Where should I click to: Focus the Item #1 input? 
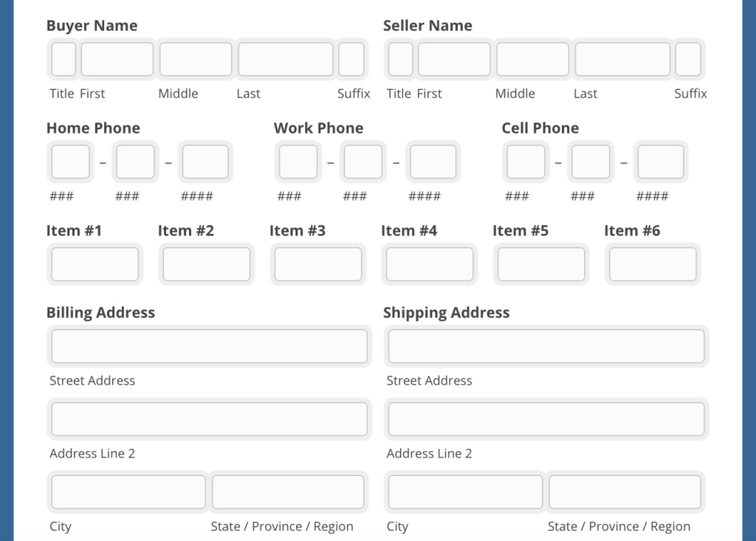(94, 264)
